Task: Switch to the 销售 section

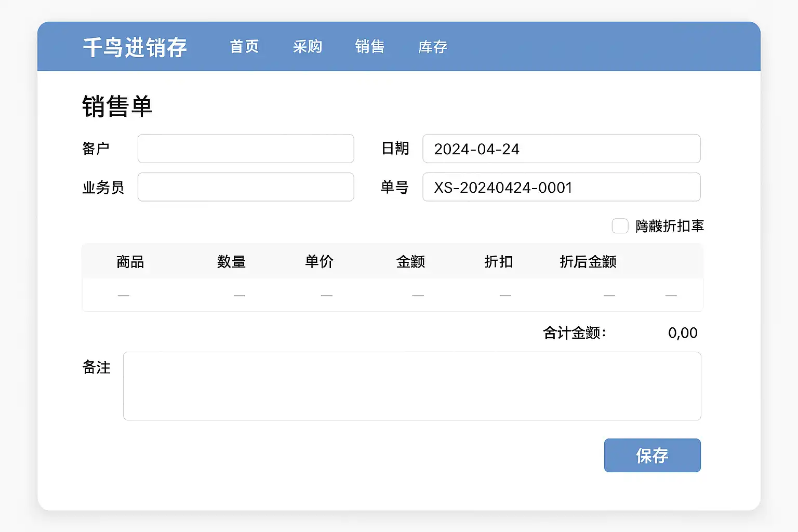Action: coord(370,47)
